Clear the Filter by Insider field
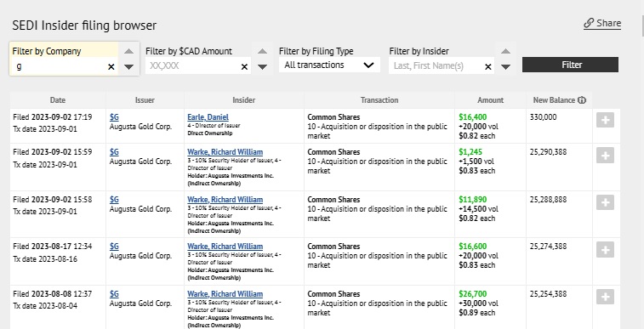 [488, 67]
